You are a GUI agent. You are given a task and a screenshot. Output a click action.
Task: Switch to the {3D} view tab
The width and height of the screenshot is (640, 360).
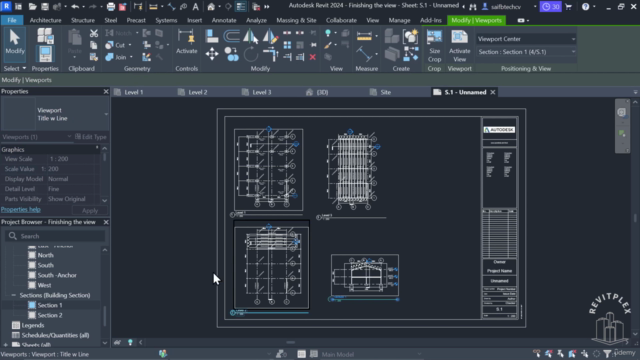point(322,92)
